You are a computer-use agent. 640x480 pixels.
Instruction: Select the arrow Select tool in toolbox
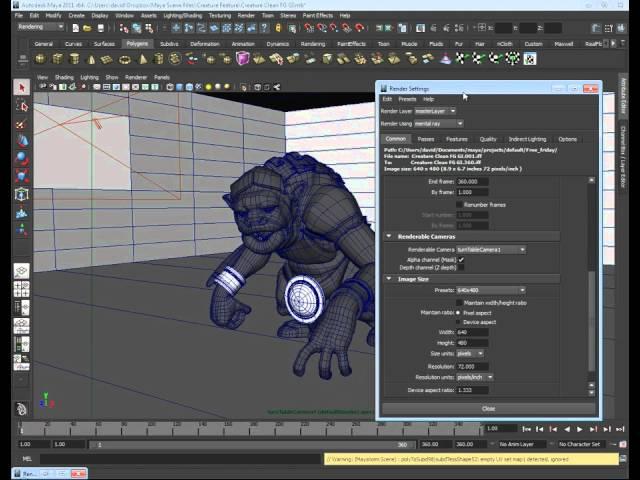pyautogui.click(x=21, y=87)
